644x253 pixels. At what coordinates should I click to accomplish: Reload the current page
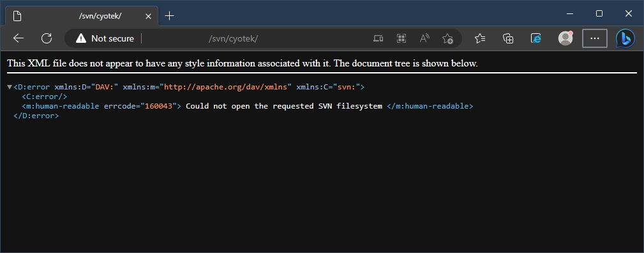(47, 39)
